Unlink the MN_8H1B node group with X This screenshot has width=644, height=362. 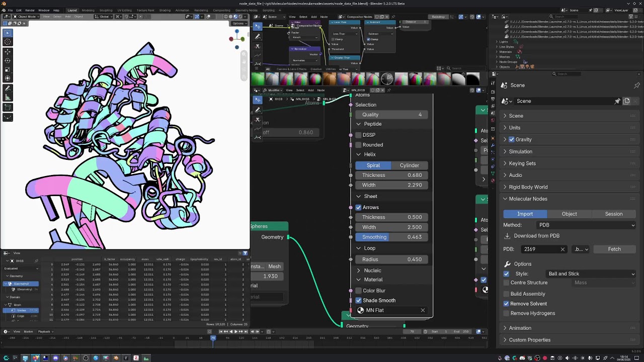coord(383,90)
